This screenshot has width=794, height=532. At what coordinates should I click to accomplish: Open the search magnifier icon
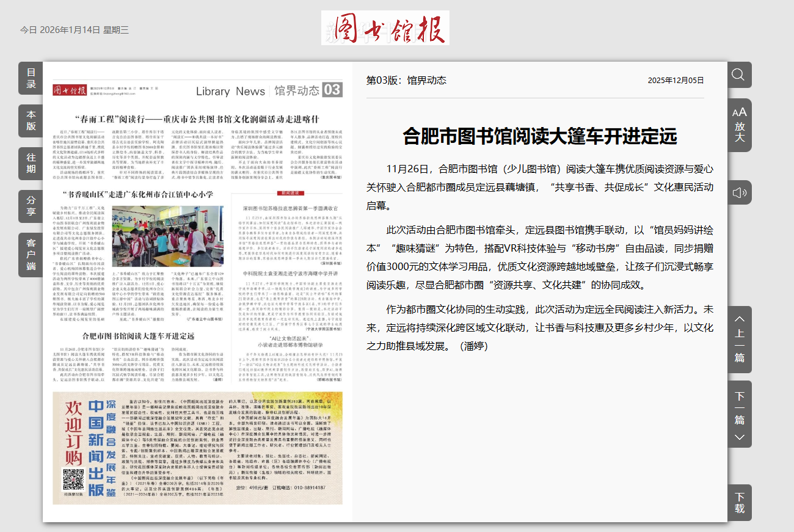738,75
